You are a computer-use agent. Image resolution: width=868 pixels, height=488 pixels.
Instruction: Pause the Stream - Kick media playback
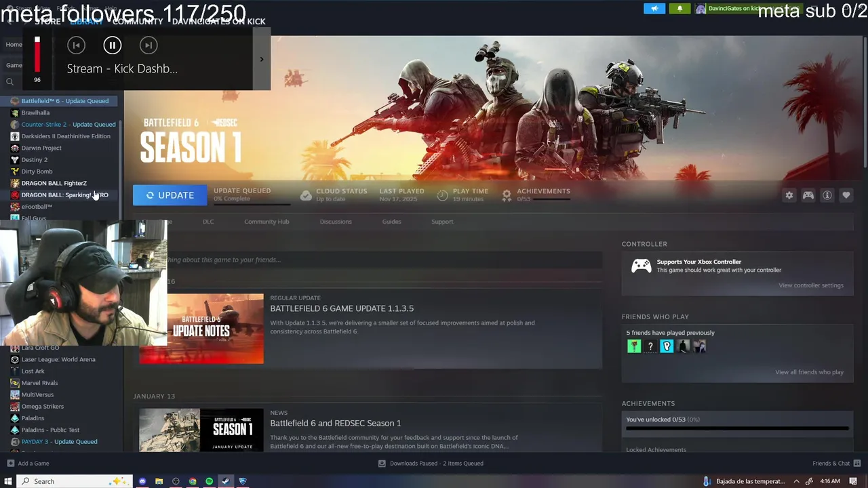pyautogui.click(x=112, y=45)
